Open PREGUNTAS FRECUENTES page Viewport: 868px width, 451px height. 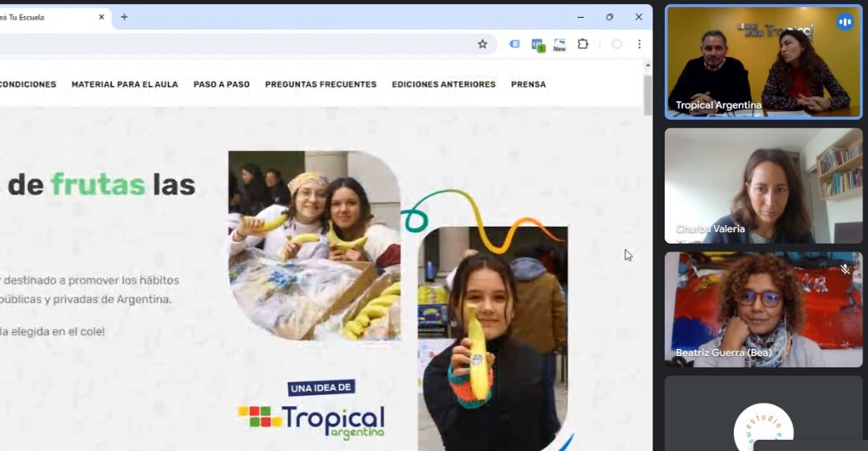tap(321, 84)
